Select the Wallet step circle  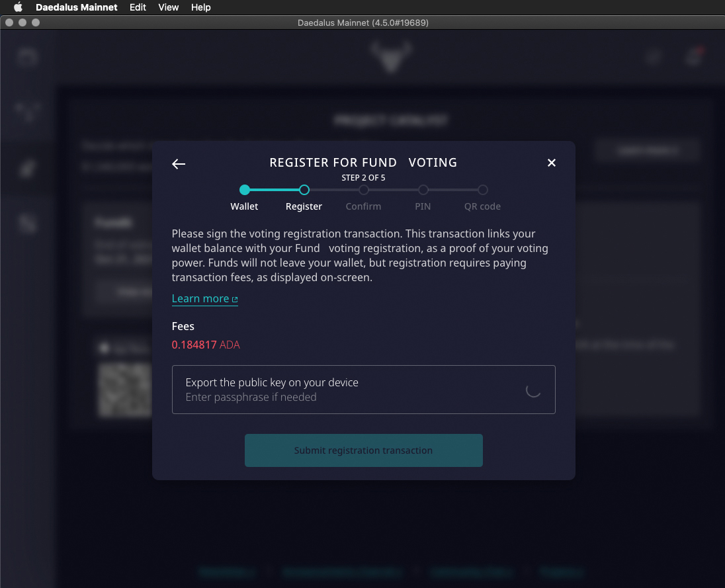(x=245, y=190)
